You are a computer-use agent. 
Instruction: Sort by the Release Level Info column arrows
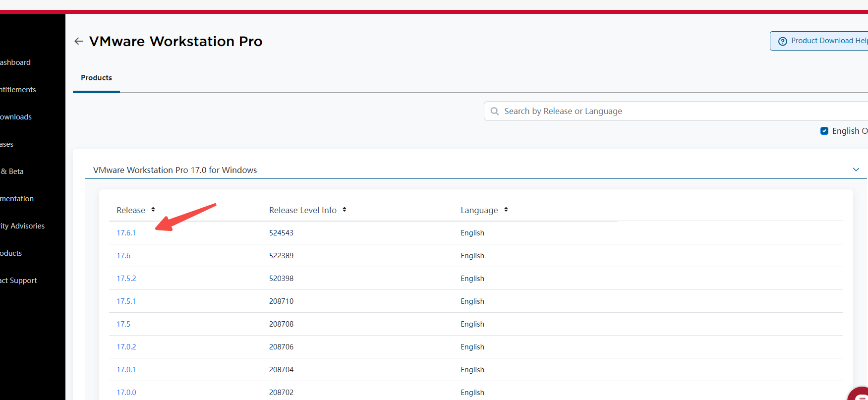point(345,210)
